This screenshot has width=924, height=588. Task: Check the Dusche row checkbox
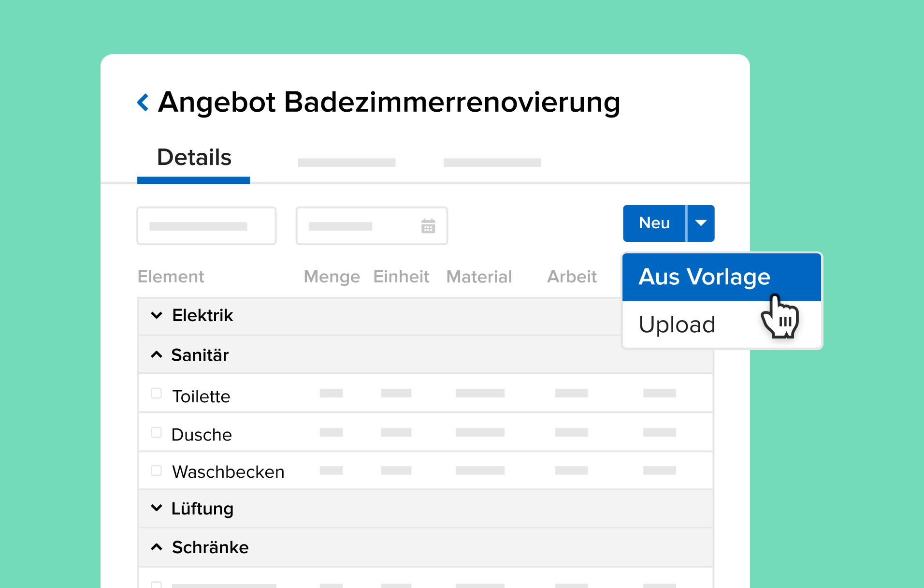(156, 432)
